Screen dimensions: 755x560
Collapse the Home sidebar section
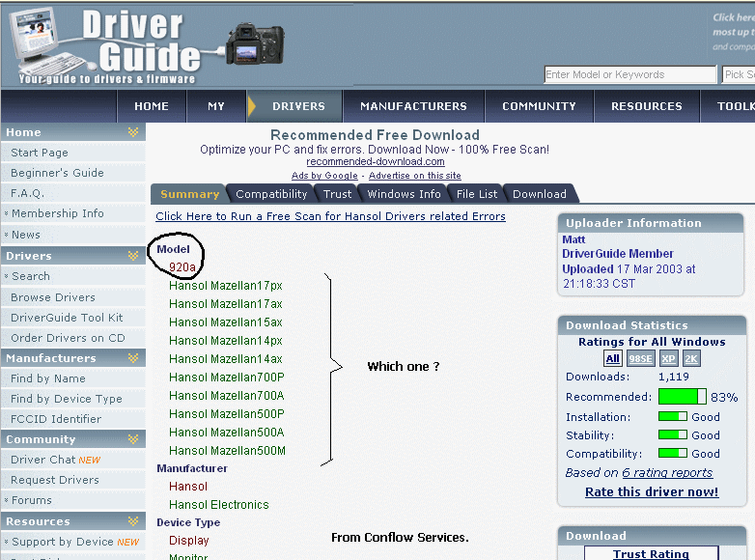pyautogui.click(x=133, y=132)
